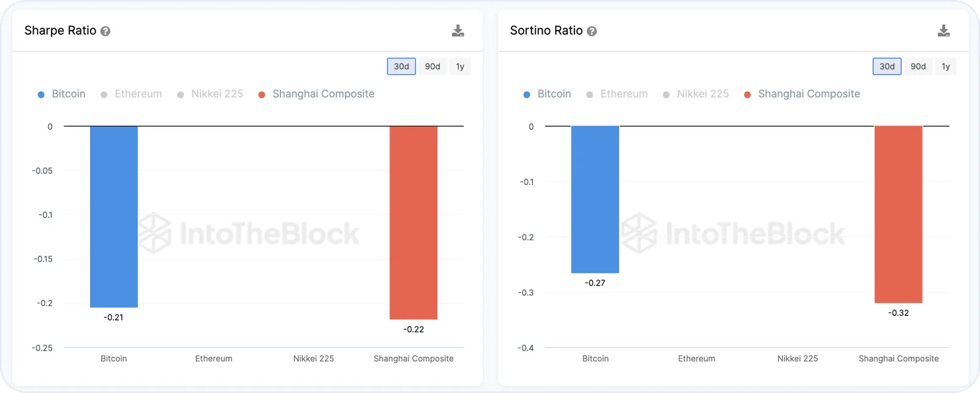Download the Sharpe Ratio chart
The image size is (980, 393).
click(x=458, y=31)
